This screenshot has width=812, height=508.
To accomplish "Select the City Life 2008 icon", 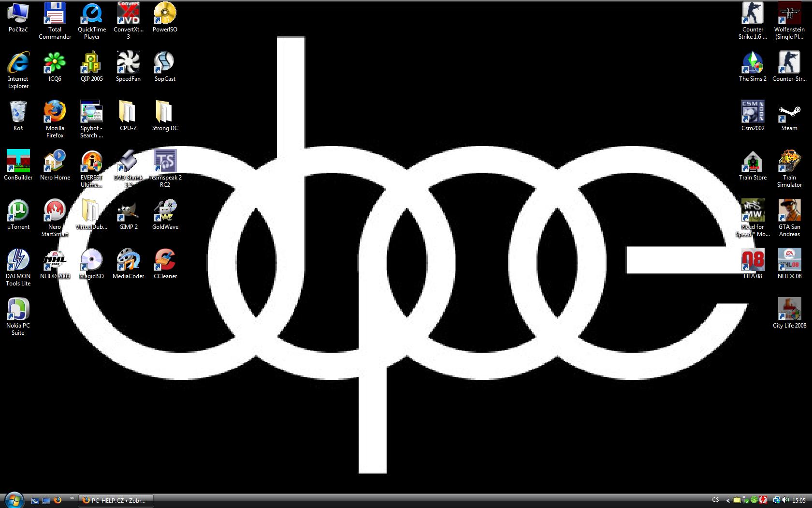I will [x=789, y=314].
